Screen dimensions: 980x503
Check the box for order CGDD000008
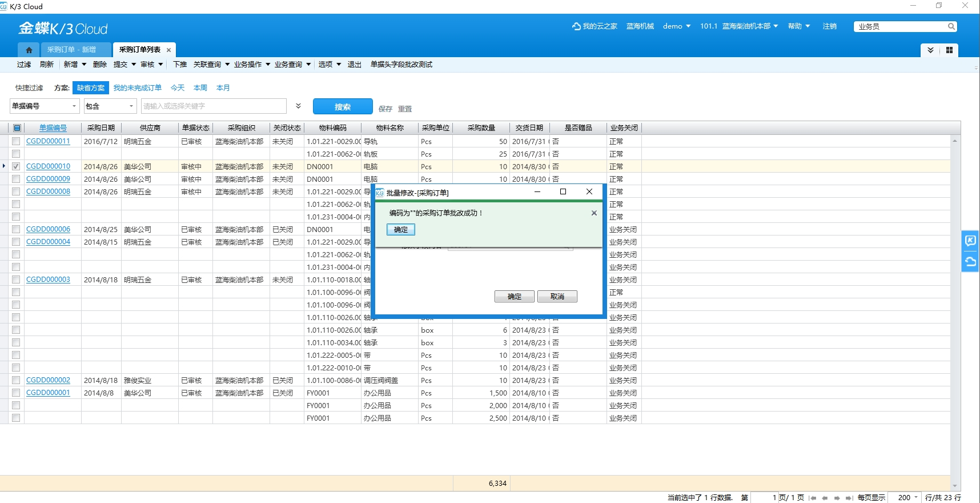pyautogui.click(x=16, y=191)
